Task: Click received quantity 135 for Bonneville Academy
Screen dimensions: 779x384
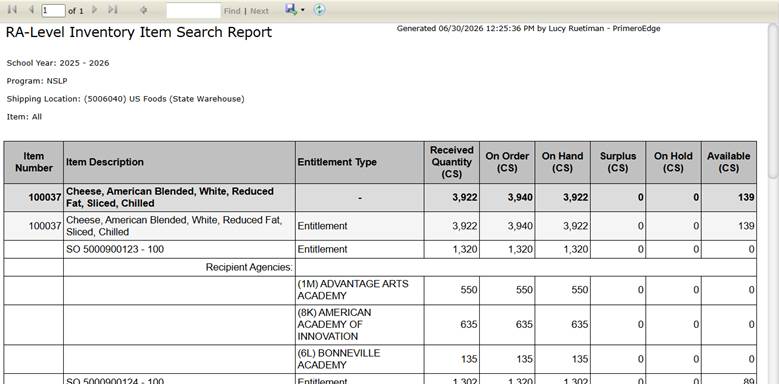Action: pyautogui.click(x=468, y=359)
